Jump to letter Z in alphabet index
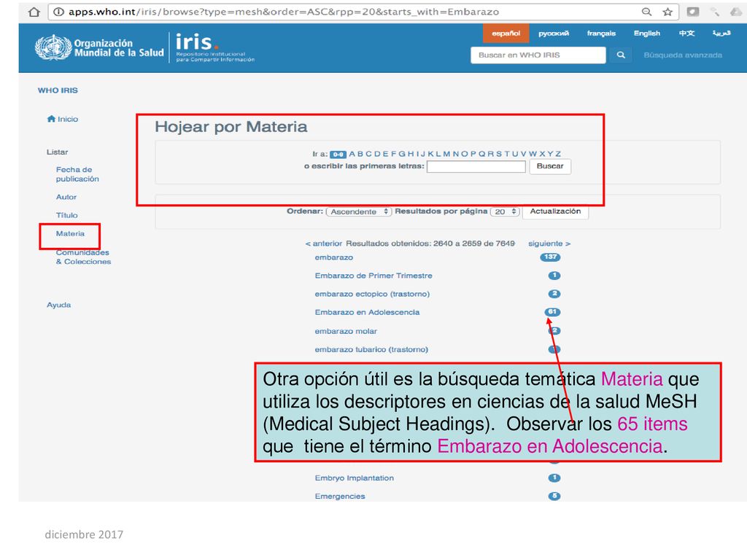 (558, 154)
